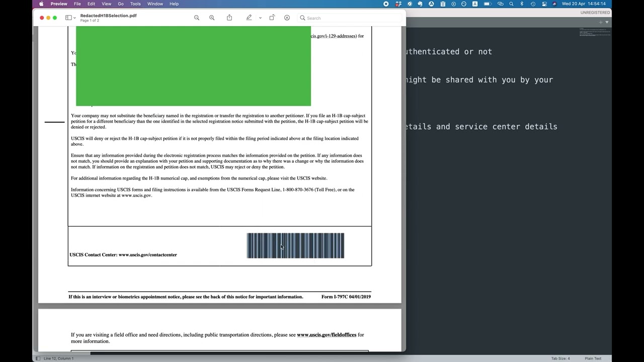Click the Sublime side panel switch icon
Screen dimensions: 644x362
(38, 358)
